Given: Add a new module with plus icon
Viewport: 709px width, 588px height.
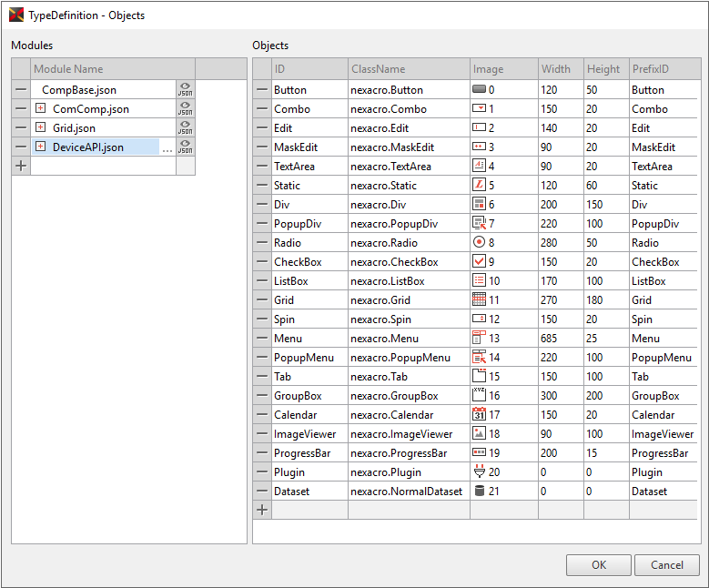Looking at the screenshot, I should pyautogui.click(x=21, y=166).
